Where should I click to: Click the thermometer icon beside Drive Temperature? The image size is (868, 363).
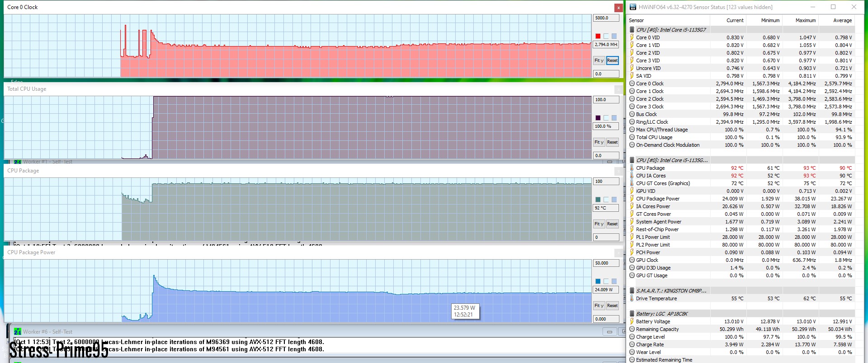tap(632, 298)
